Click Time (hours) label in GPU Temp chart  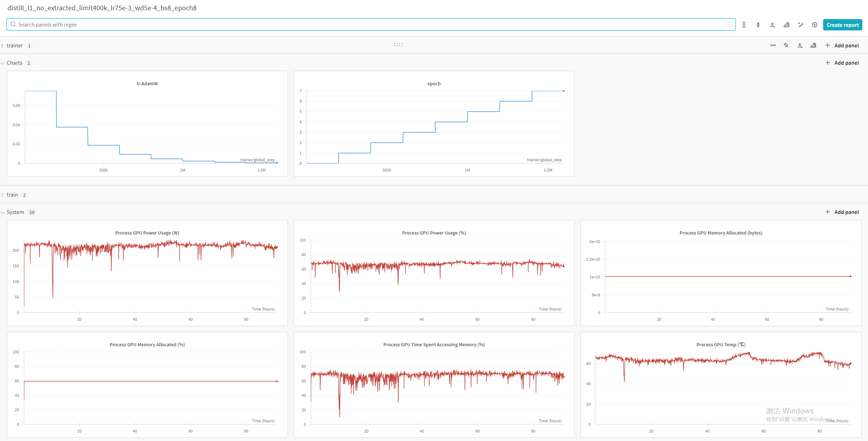[837, 421]
